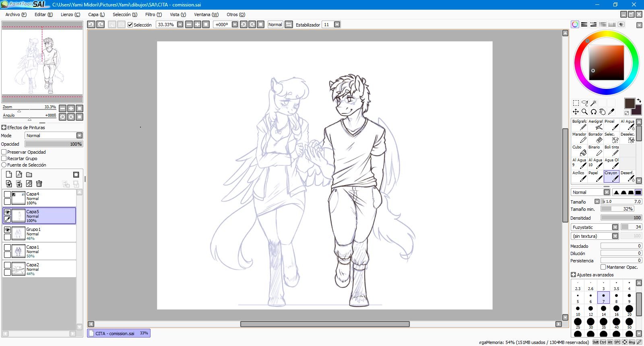Viewport: 644px width, 346px height.
Task: Switch to the CITA - comission.sai document tab
Action: [119, 333]
